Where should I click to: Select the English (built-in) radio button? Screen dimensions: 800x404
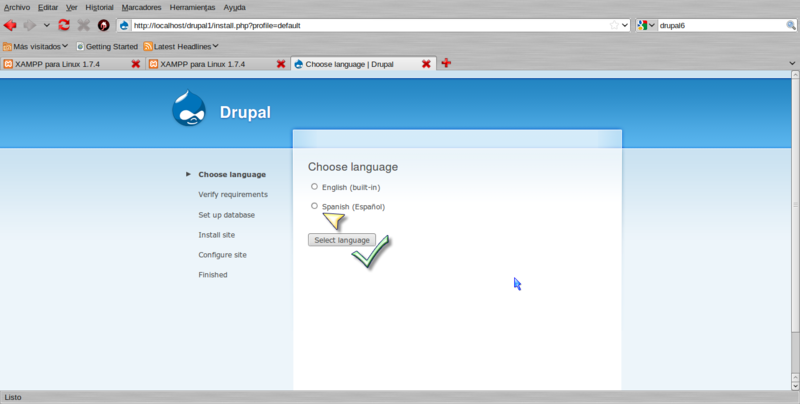tap(314, 186)
